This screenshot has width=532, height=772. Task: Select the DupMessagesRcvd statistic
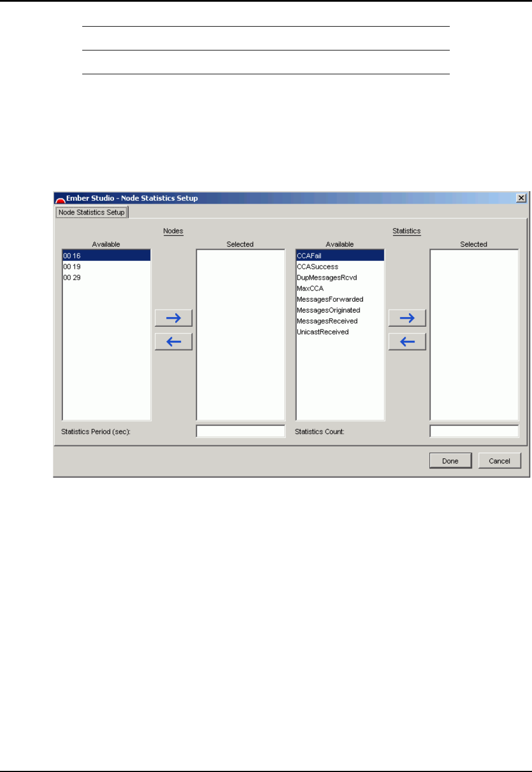coord(340,277)
